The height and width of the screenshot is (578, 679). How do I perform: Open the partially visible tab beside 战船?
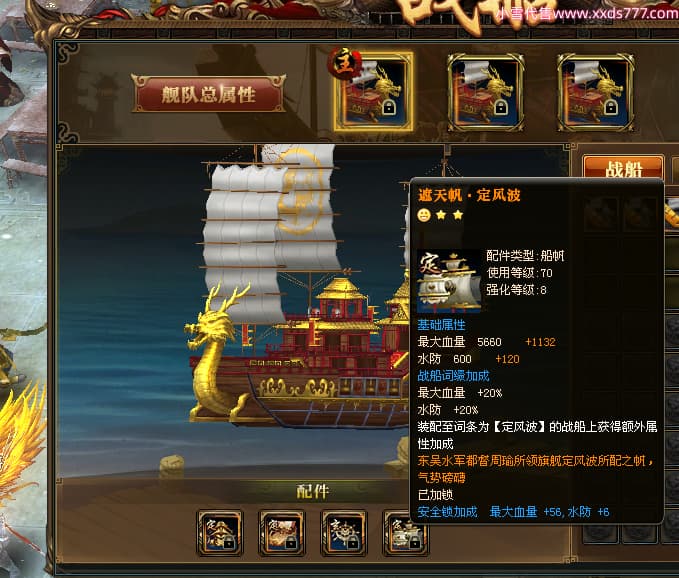[x=675, y=167]
